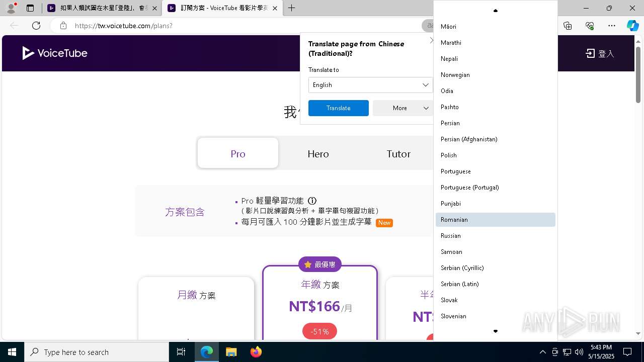Click the 登入 login button
The width and height of the screenshot is (644, 362).
(x=600, y=53)
